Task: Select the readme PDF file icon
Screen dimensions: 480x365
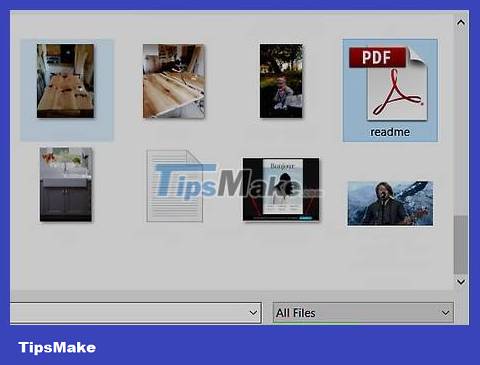Action: (x=388, y=83)
